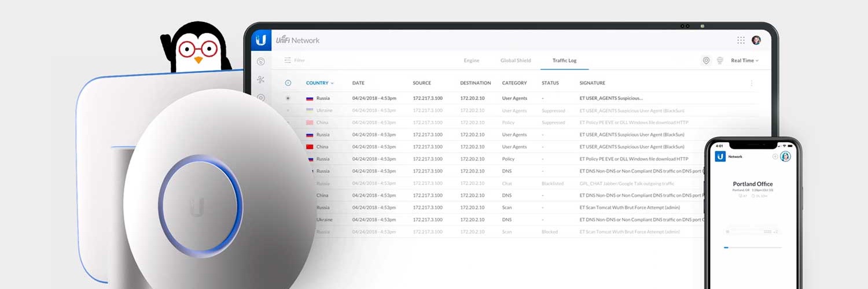Click the Russia flag in the Policy row
Image resolution: width=868 pixels, height=289 pixels.
pos(311,159)
